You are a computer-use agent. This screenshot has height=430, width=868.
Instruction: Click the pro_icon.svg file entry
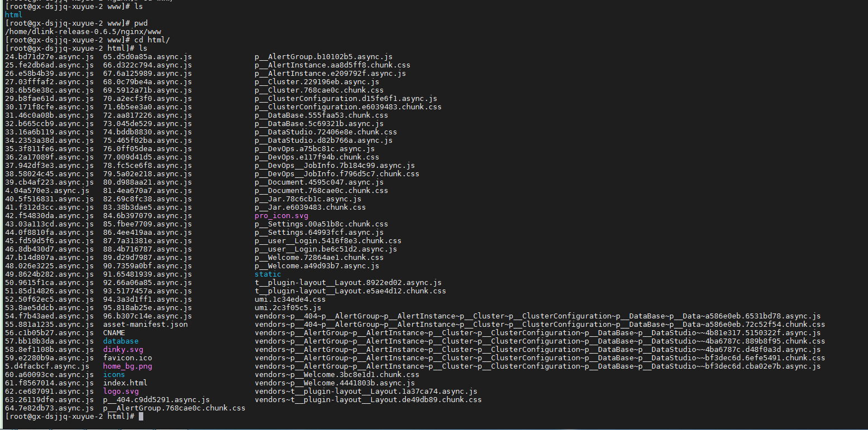[281, 216]
